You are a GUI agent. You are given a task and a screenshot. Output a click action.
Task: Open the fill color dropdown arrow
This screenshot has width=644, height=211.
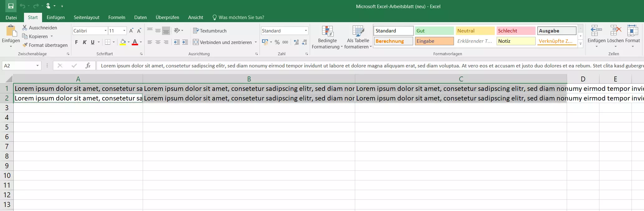[128, 42]
